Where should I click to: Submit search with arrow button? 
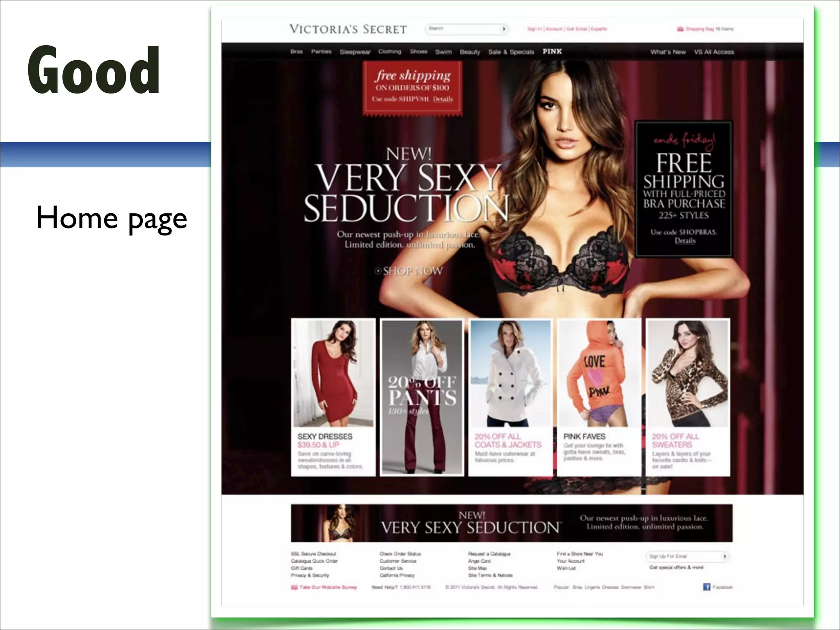click(x=504, y=29)
